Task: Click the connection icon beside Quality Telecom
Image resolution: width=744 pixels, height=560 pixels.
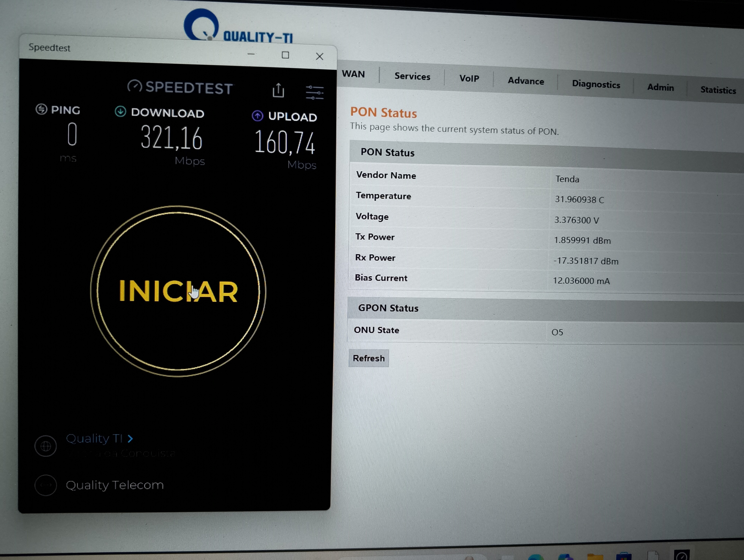Action: pyautogui.click(x=46, y=485)
